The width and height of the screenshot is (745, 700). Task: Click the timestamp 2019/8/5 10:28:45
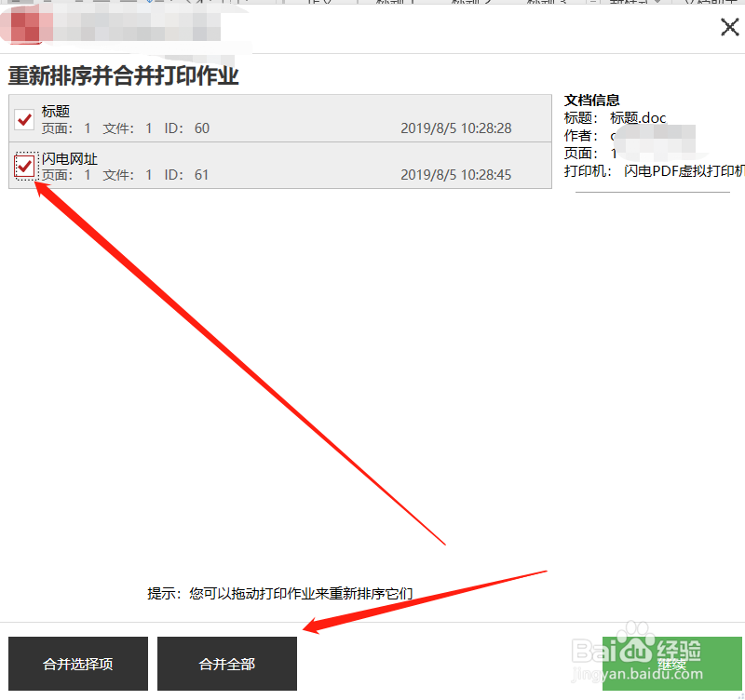pos(455,175)
